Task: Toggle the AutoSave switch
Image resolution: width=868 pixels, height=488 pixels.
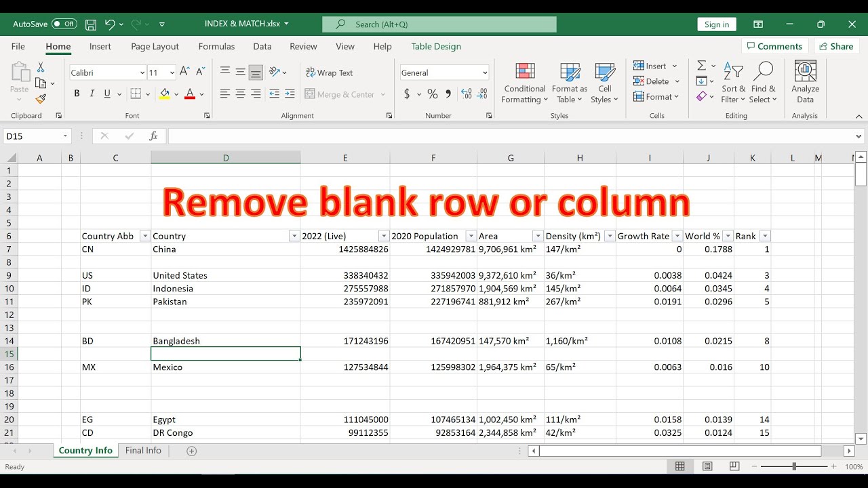Action: (x=64, y=24)
